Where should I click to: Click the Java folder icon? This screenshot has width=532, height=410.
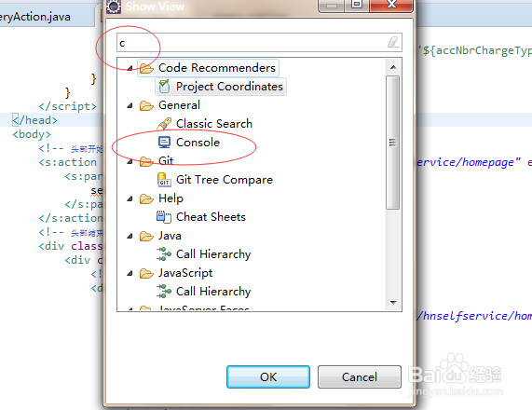[x=146, y=236]
